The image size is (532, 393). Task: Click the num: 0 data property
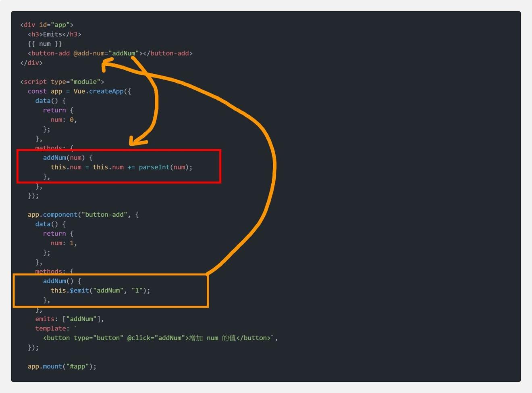point(63,120)
